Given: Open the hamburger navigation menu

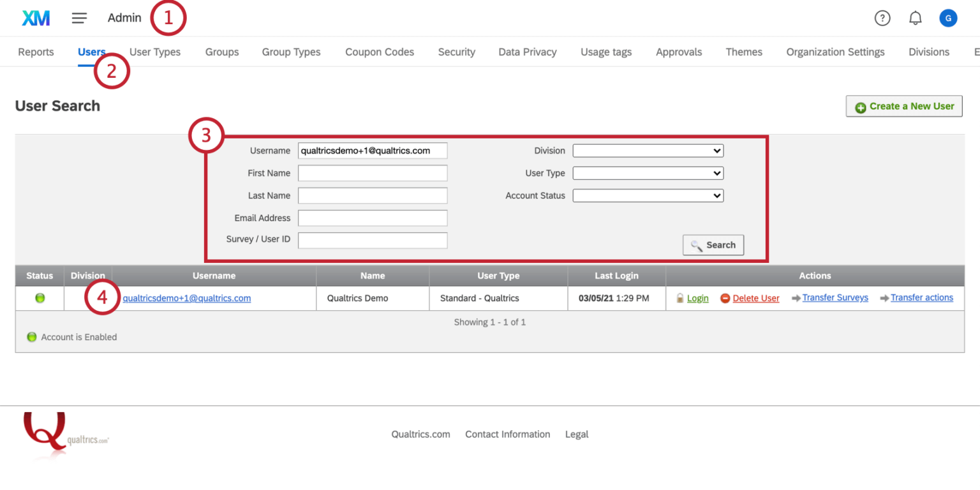Looking at the screenshot, I should click(79, 18).
